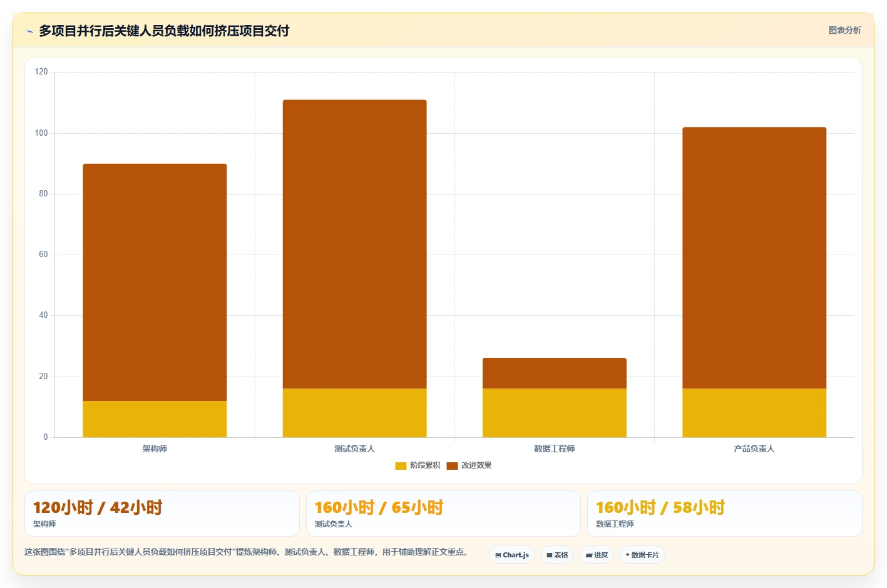Image resolution: width=887 pixels, height=588 pixels.
Task: Click the 数据卡片 tag chip
Action: tap(642, 555)
